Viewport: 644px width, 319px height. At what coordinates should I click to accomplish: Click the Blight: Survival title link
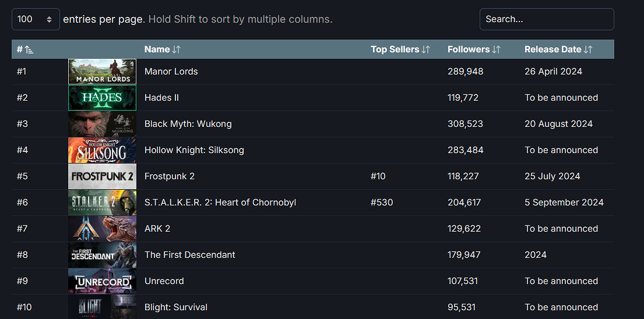click(176, 307)
